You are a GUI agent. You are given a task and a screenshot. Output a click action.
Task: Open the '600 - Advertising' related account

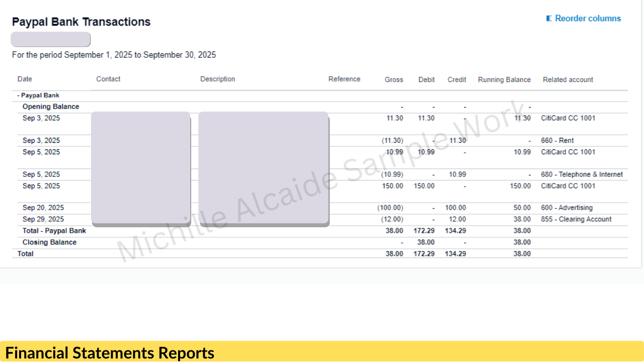(567, 208)
